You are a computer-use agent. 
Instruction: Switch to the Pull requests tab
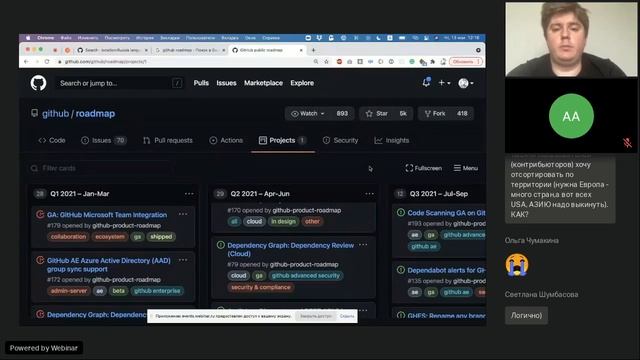pos(168,140)
